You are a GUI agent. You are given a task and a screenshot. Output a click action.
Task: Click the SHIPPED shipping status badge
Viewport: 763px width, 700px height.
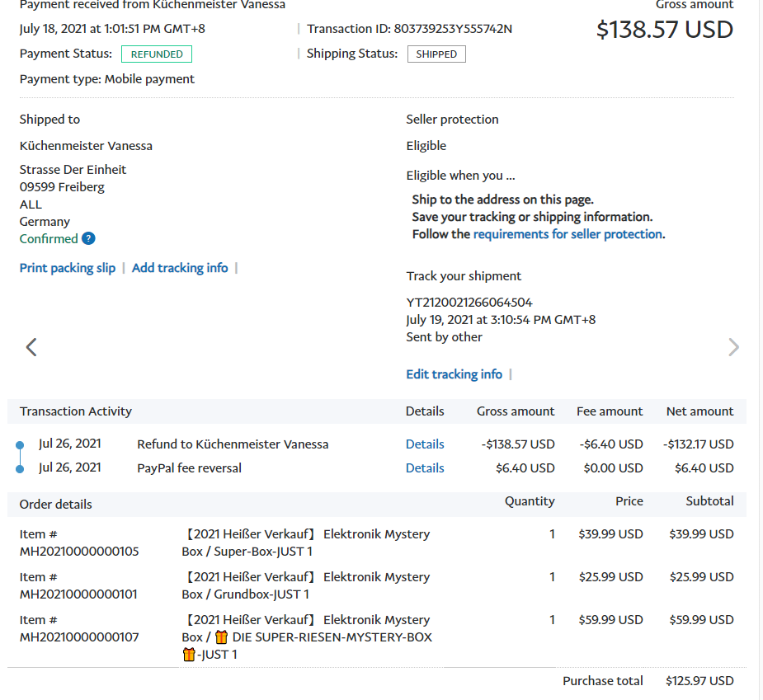tap(436, 54)
